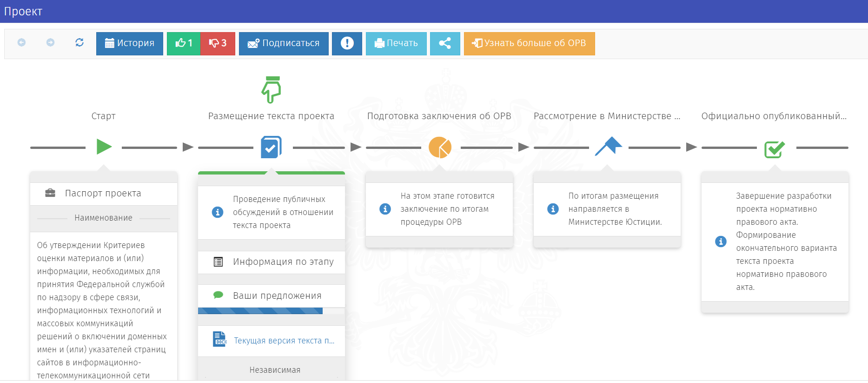Expand the Паспорт проекта section

[x=103, y=193]
